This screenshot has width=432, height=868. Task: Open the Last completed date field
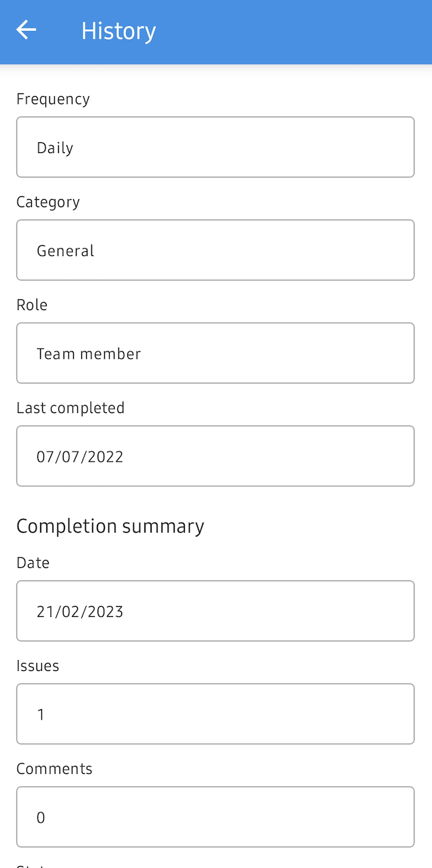pyautogui.click(x=215, y=456)
